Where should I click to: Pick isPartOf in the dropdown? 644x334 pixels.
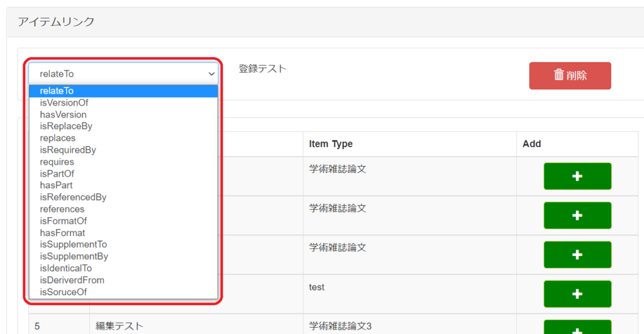(57, 174)
